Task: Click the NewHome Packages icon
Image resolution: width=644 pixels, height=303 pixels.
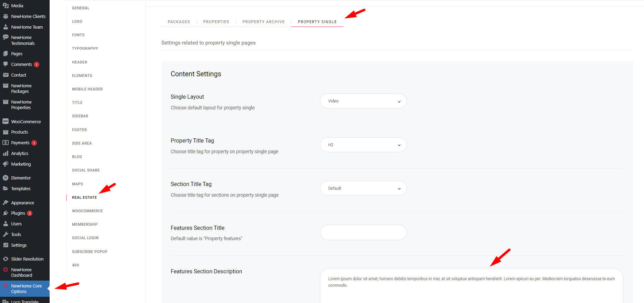Action: [6, 86]
